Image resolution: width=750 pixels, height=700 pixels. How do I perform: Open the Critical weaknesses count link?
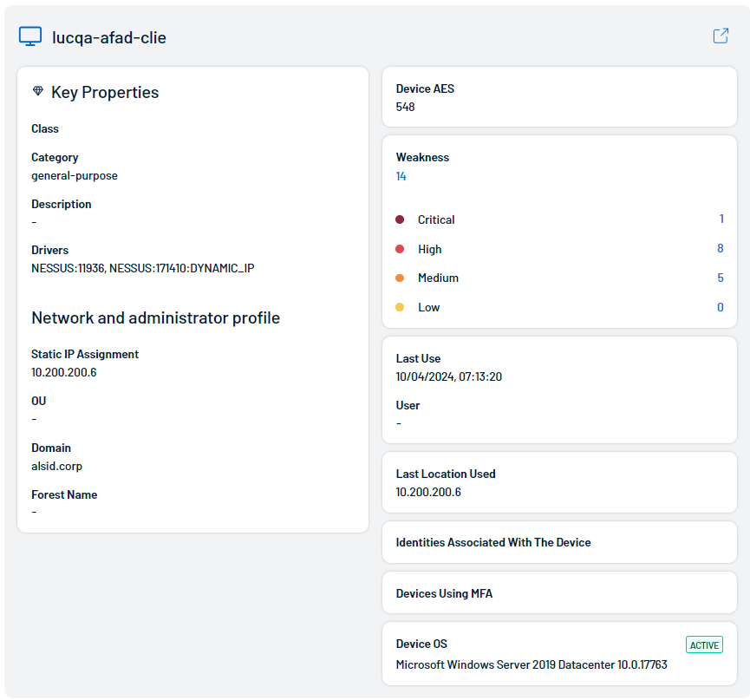coord(721,219)
